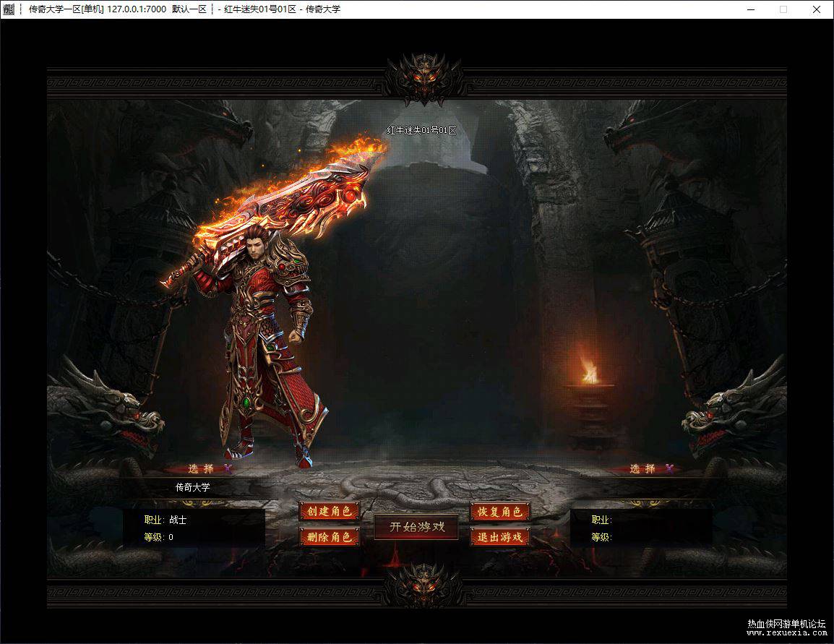This screenshot has width=834, height=644.
Task: Click the right panel 职业: label
Action: click(x=601, y=520)
